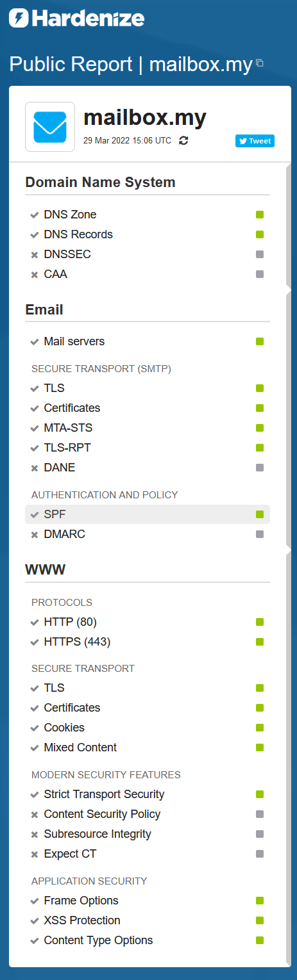Open the Mail servers item
The height and width of the screenshot is (980, 297).
coord(148,341)
